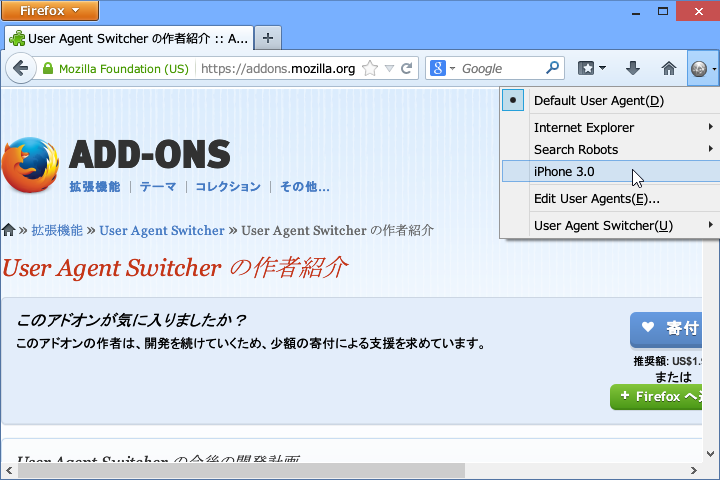720x480 pixels.
Task: Expand the Search Robots submenu
Action: point(610,149)
